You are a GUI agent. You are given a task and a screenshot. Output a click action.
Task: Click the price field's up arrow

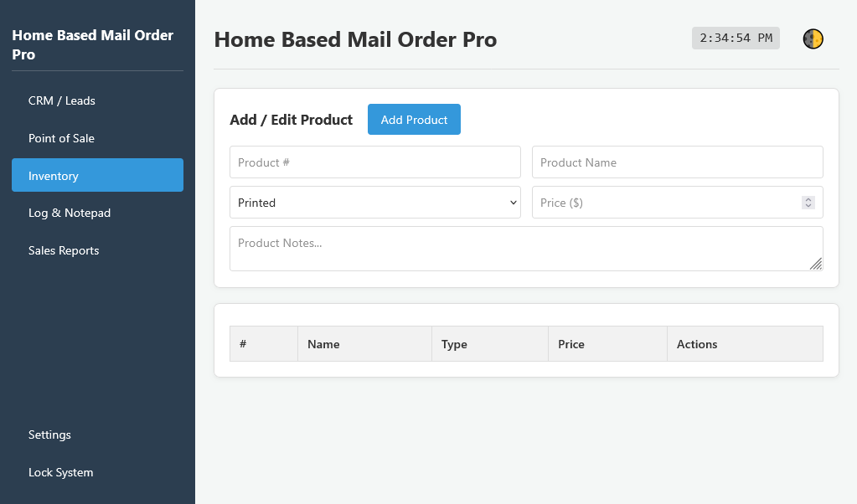[808, 199]
